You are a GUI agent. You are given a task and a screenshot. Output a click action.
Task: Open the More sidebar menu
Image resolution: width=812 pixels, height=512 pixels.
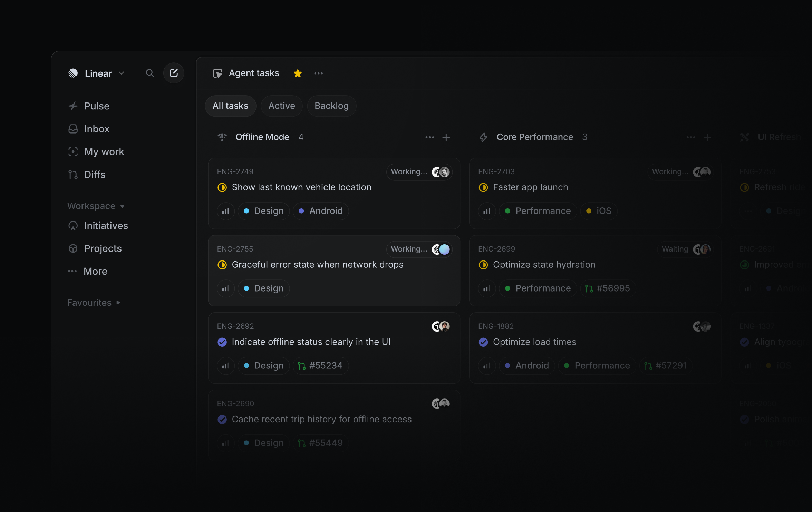pyautogui.click(x=88, y=271)
